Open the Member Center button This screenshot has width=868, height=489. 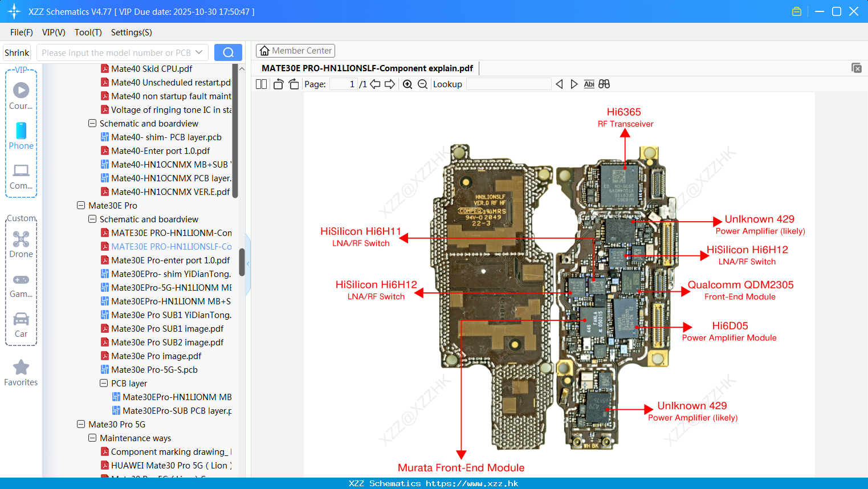coord(295,51)
